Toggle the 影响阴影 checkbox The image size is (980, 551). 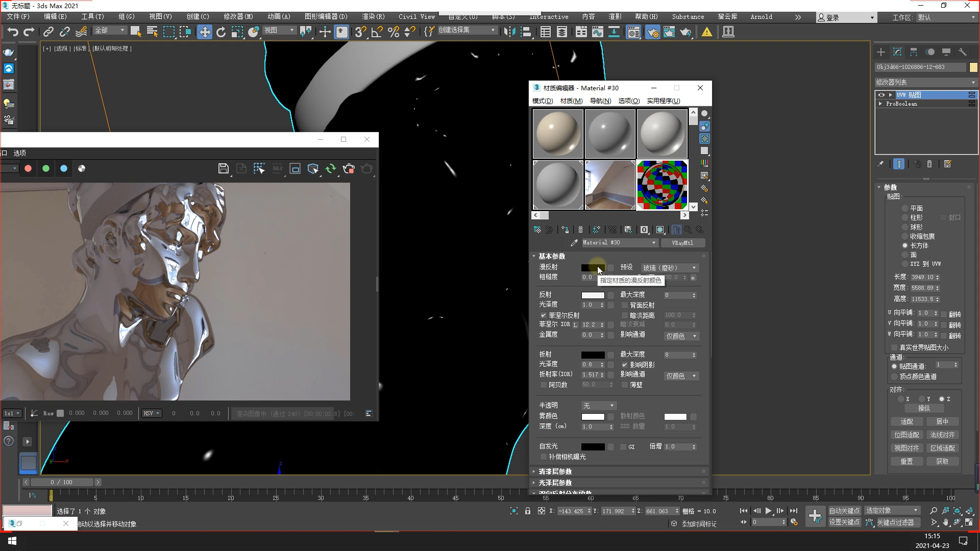[624, 365]
